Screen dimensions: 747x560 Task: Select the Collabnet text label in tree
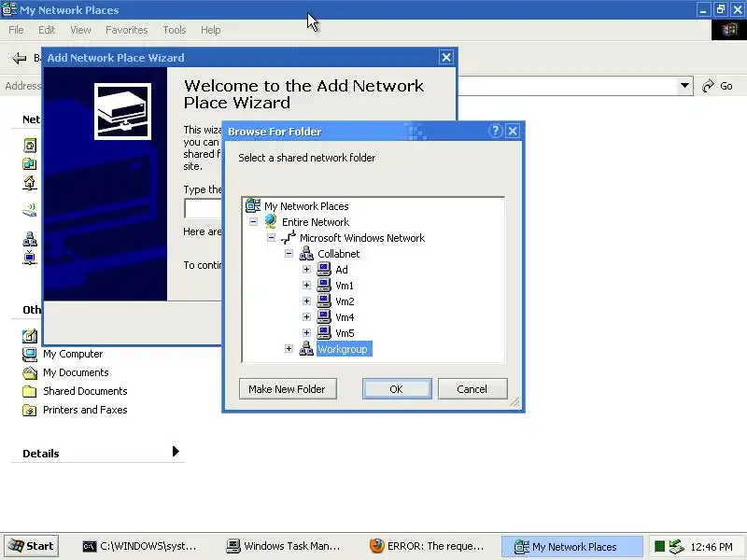click(339, 254)
